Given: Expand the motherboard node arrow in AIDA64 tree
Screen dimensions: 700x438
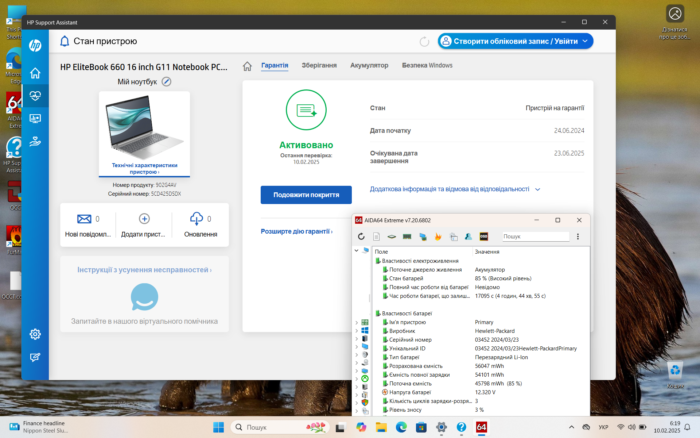Looking at the screenshot, I should (356, 322).
